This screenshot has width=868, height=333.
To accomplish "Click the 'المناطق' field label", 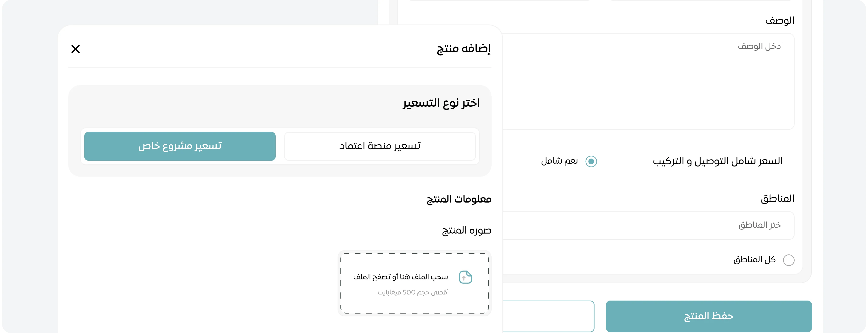I will [778, 198].
